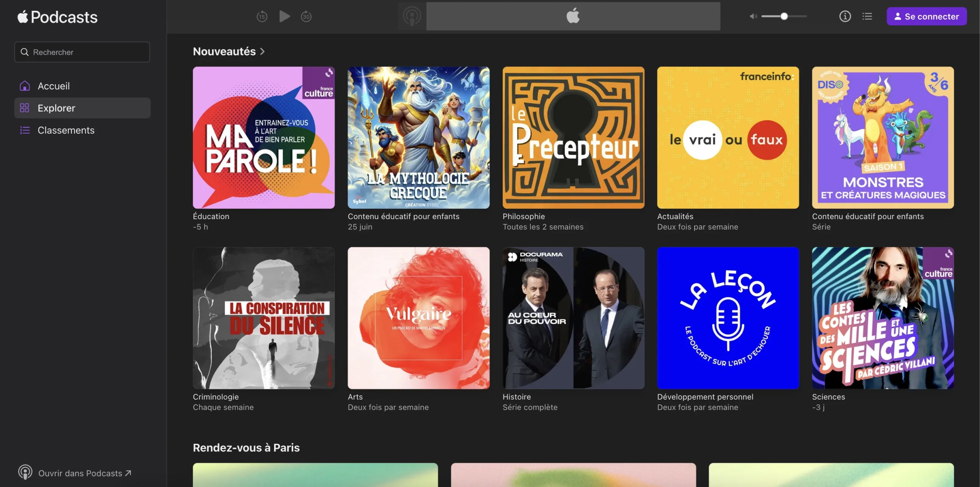This screenshot has height=487, width=980.
Task: Click the 'Toutes les 2 semaines' text
Action: pos(543,227)
